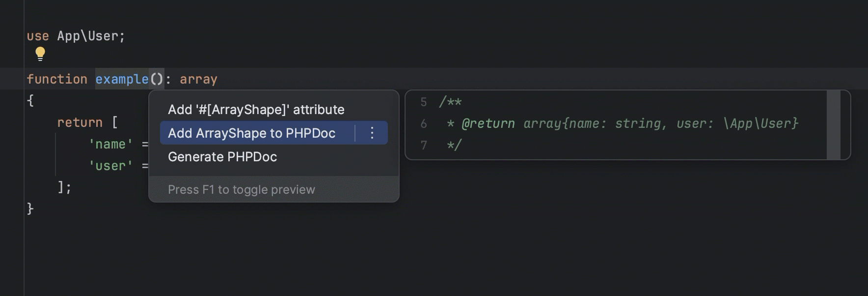
Task: Click line number 7 in the preview
Action: click(424, 145)
